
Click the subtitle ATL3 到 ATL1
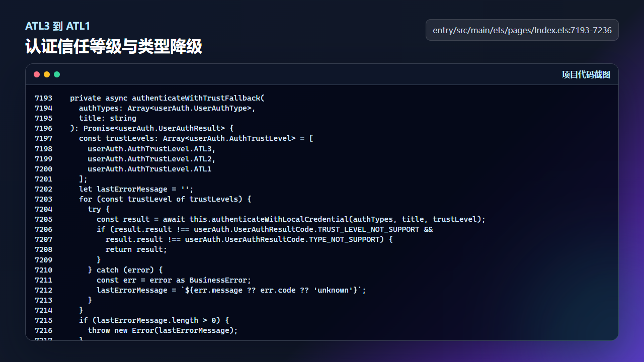coord(58,26)
